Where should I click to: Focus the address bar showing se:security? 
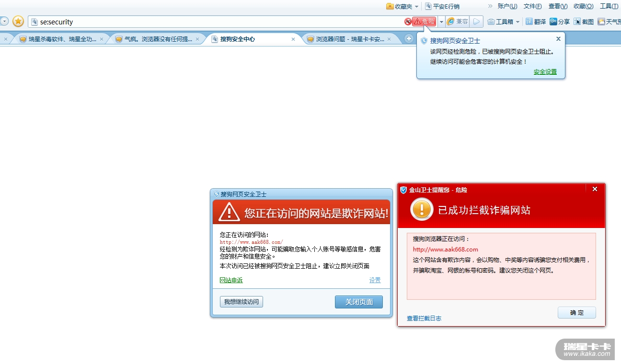(216, 22)
